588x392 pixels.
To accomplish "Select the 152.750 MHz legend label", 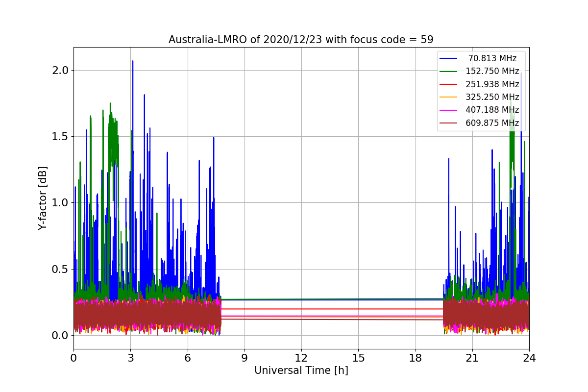I will tap(492, 72).
